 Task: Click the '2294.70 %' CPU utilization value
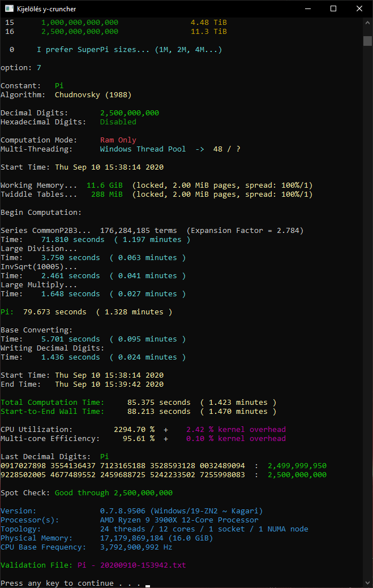click(x=134, y=429)
